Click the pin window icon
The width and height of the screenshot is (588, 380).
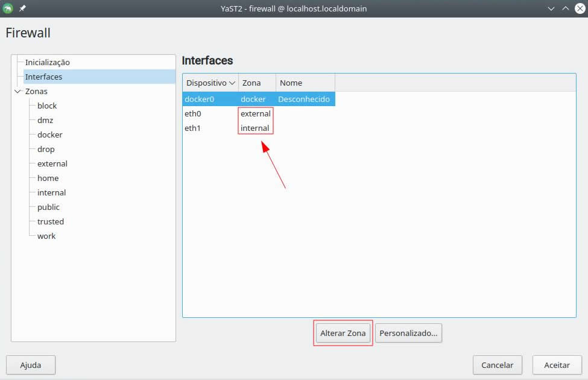pos(22,8)
